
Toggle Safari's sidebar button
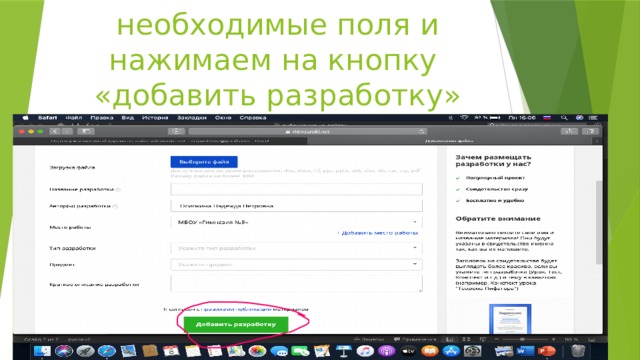[86, 131]
